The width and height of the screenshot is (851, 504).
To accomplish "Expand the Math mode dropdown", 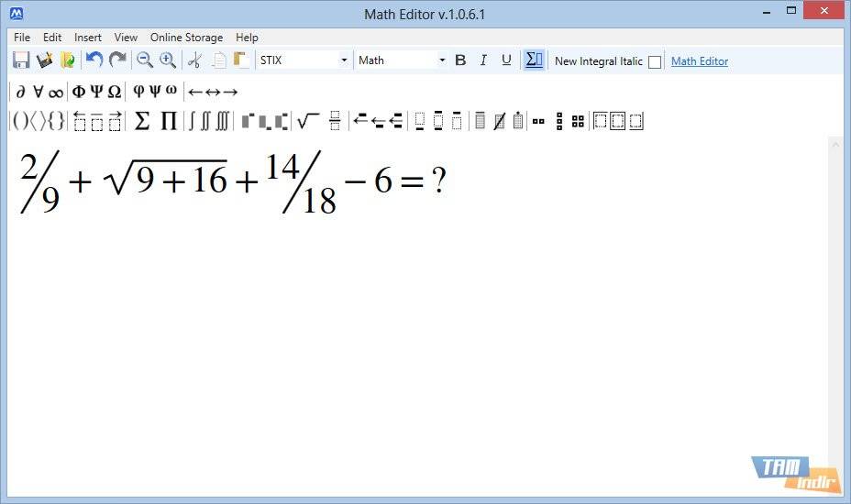I will click(441, 60).
